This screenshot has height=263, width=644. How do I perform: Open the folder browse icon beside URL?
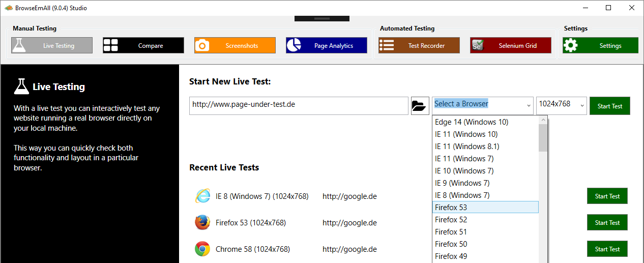point(420,106)
